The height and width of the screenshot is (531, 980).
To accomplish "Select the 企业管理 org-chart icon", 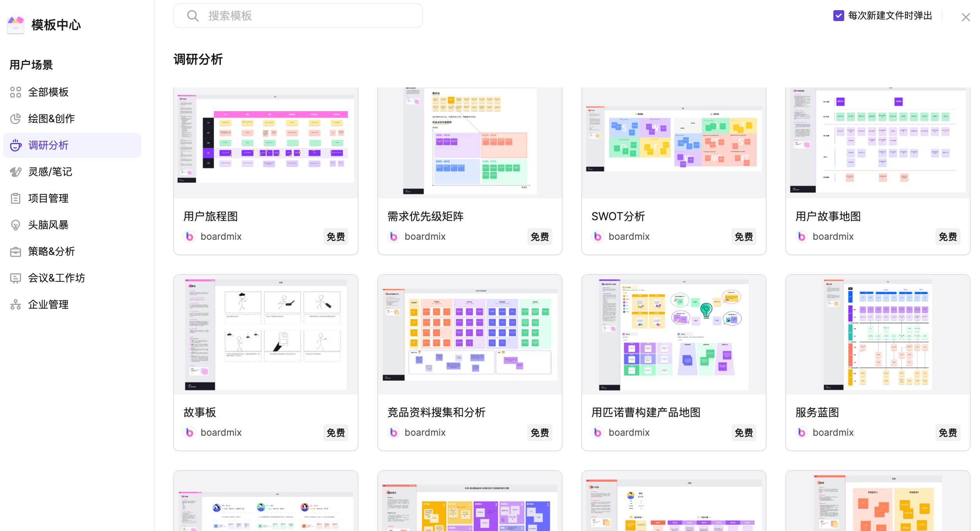I will (16, 305).
